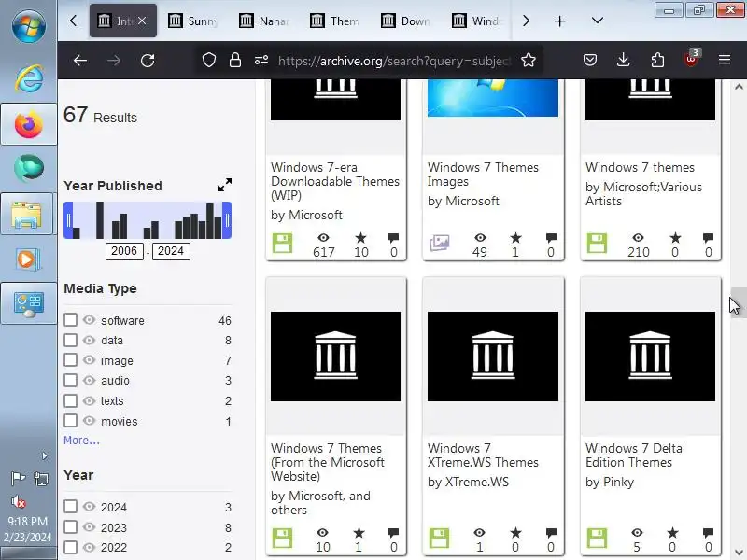Open Internet Explorer from taskbar
This screenshot has width=747, height=560.
[x=29, y=78]
